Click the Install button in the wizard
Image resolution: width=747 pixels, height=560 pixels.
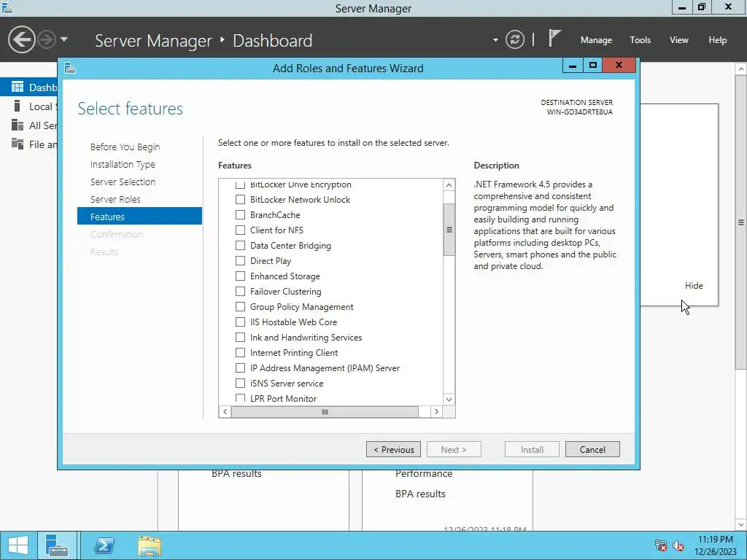(x=532, y=449)
